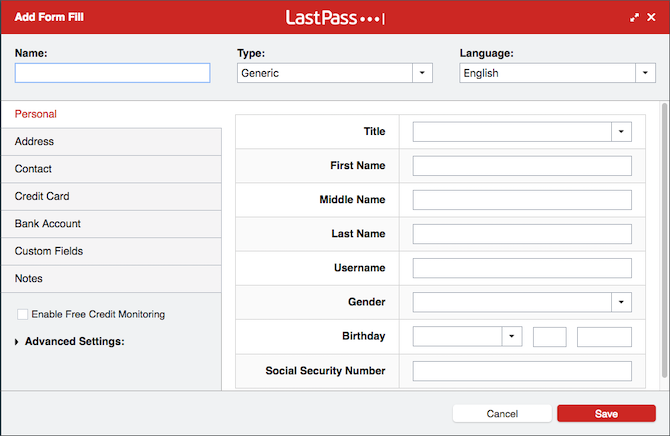Click the 'Social Security Number' label
This screenshot has width=670, height=436.
pyautogui.click(x=325, y=371)
